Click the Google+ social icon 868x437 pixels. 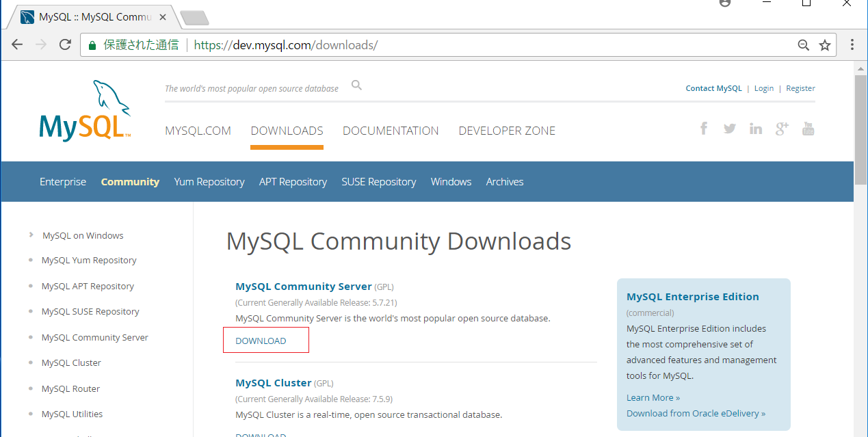pos(781,128)
